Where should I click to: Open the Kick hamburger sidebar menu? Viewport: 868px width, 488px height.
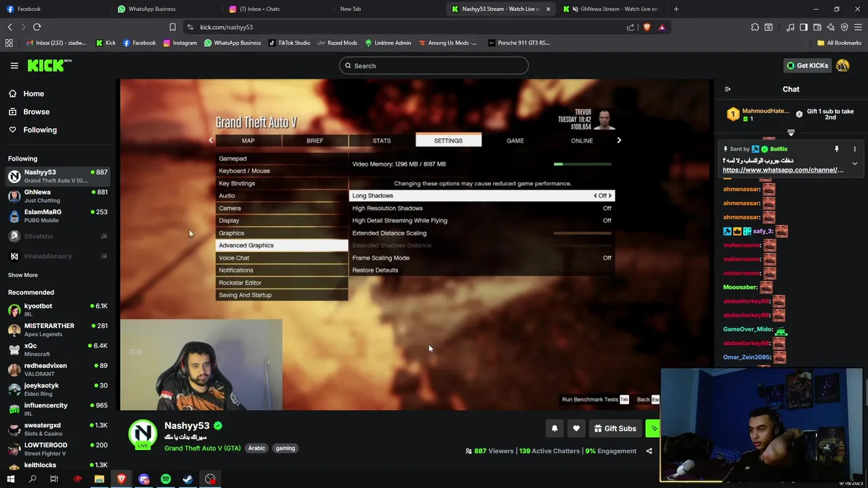pos(14,66)
